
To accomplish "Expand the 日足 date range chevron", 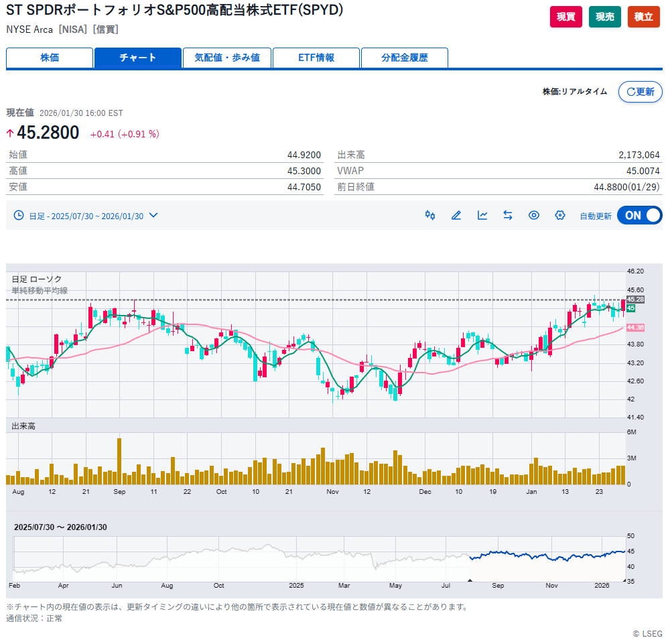I will pyautogui.click(x=153, y=215).
